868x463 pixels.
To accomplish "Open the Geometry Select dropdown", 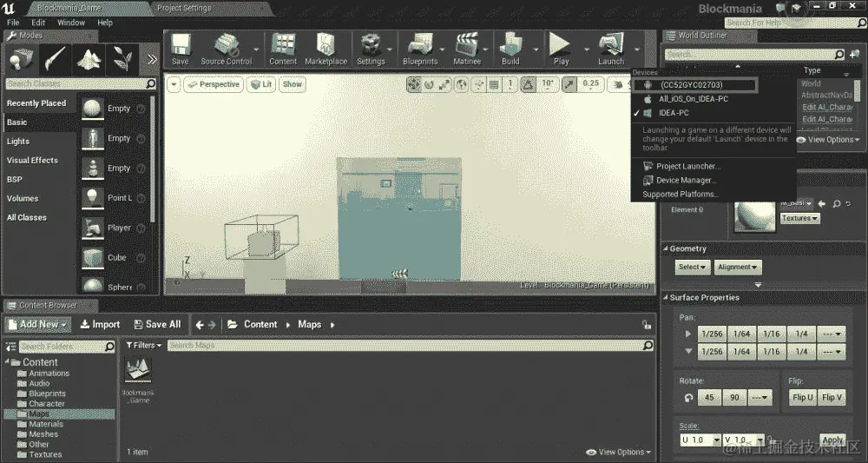I will tap(692, 267).
